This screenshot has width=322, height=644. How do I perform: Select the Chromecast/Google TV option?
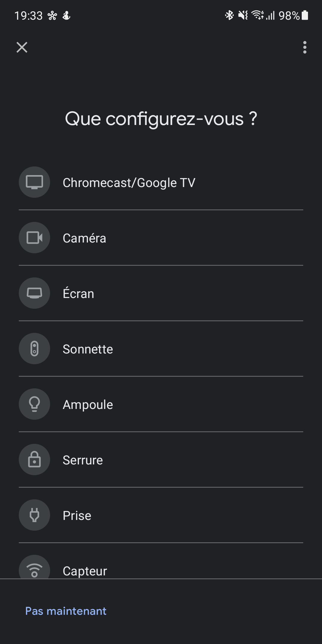point(161,182)
